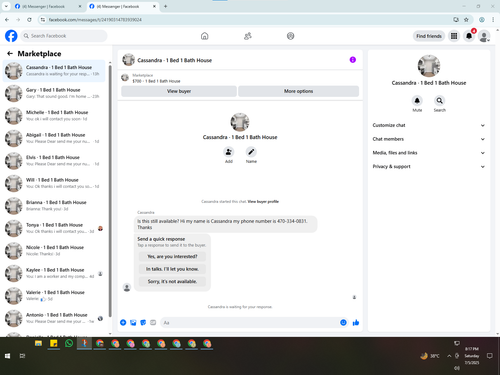Open the Elvis conversation

click(x=54, y=161)
